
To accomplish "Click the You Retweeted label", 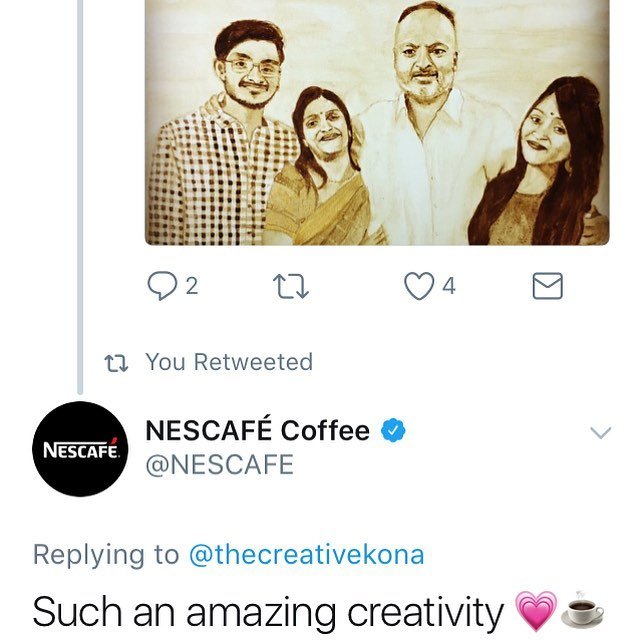I will click(229, 362).
